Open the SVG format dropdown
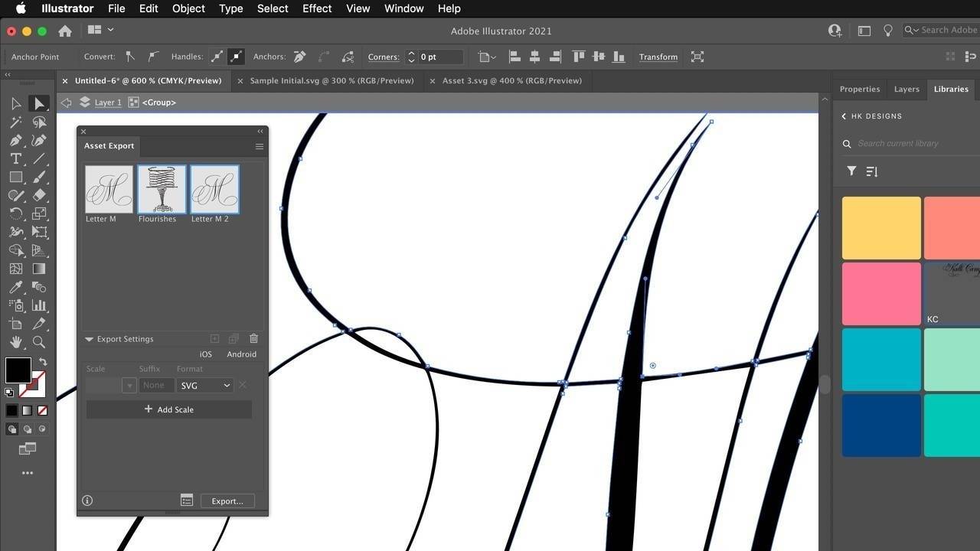Image resolution: width=980 pixels, height=551 pixels. point(204,385)
